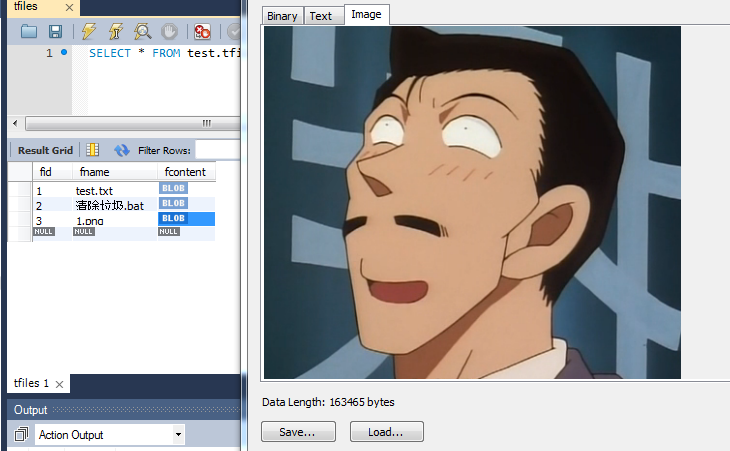Close the tfiles query tab

69,7
